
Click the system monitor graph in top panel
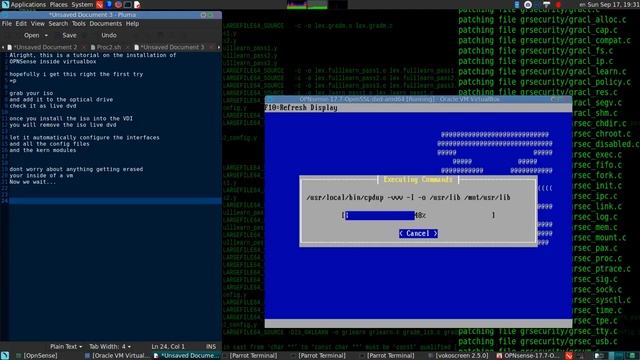click(317, 4)
